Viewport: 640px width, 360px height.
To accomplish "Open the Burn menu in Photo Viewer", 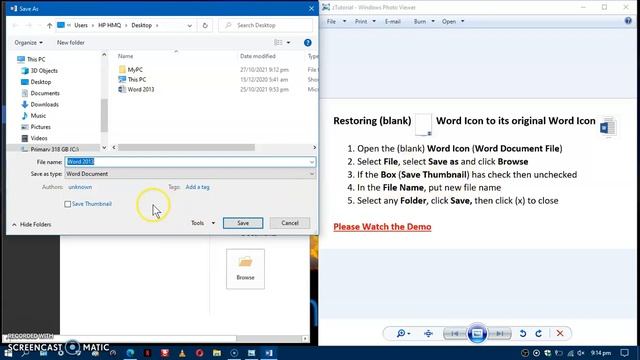I will point(424,21).
